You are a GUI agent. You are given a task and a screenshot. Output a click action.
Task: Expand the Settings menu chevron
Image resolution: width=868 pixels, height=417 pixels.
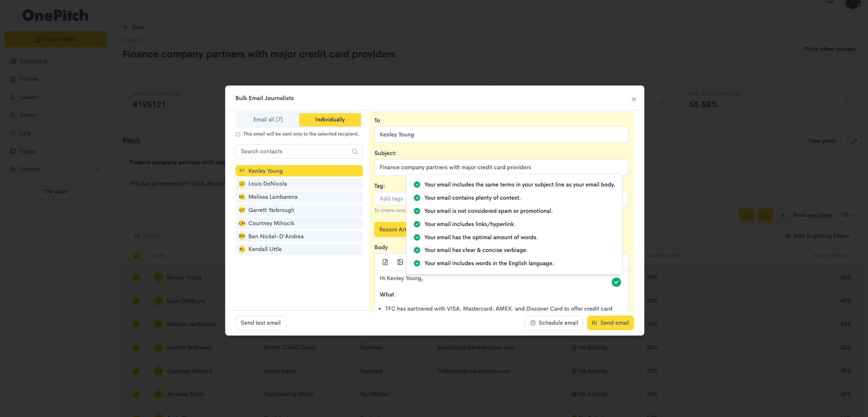[97, 169]
